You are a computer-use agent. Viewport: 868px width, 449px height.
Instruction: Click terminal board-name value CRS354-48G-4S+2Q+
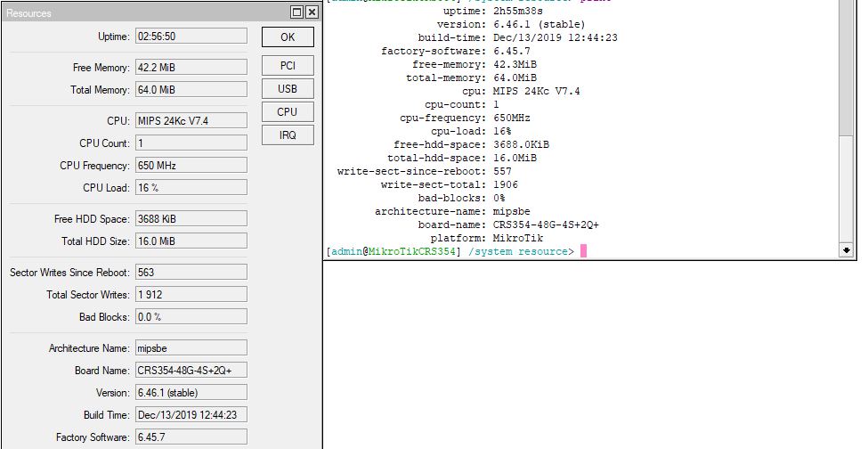(546, 224)
